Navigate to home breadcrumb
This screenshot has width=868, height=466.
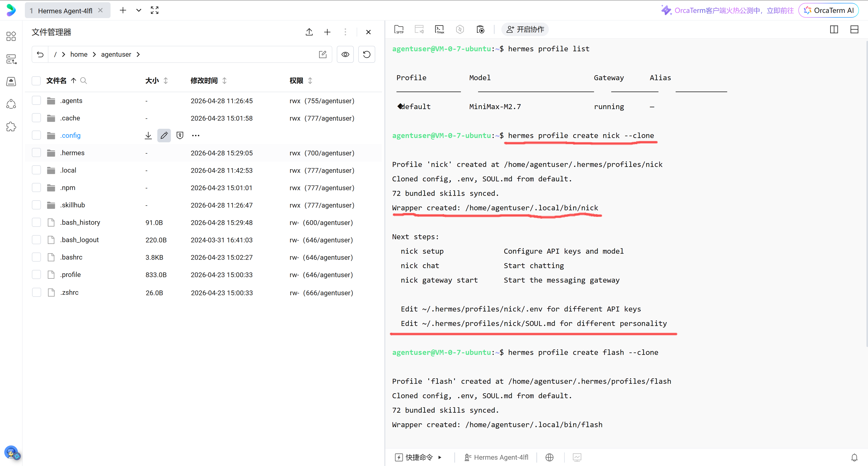point(79,54)
